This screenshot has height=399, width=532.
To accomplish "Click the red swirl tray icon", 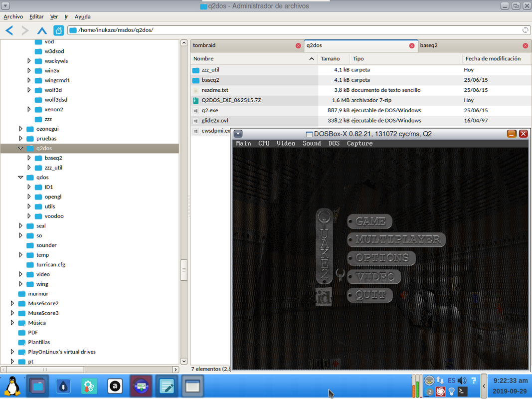I will (x=440, y=392).
